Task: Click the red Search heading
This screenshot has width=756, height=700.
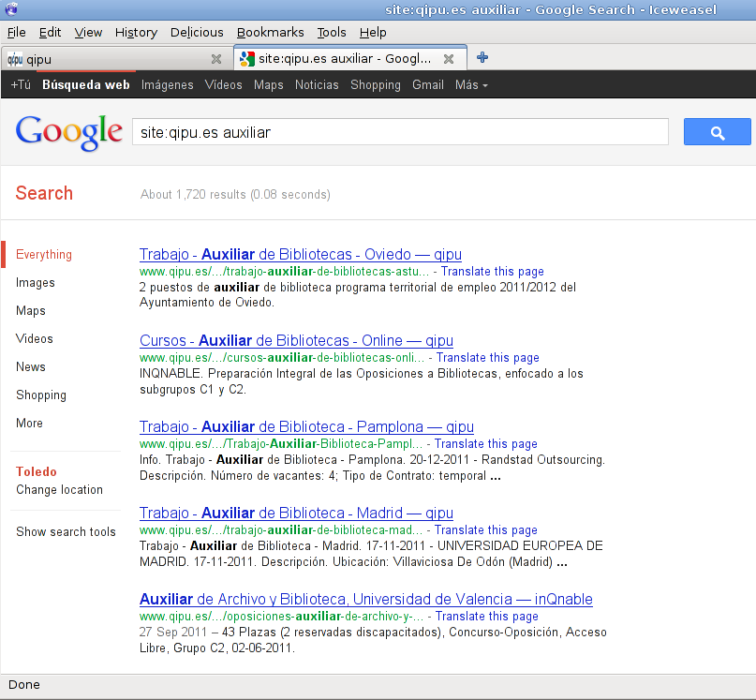Action: coord(44,193)
